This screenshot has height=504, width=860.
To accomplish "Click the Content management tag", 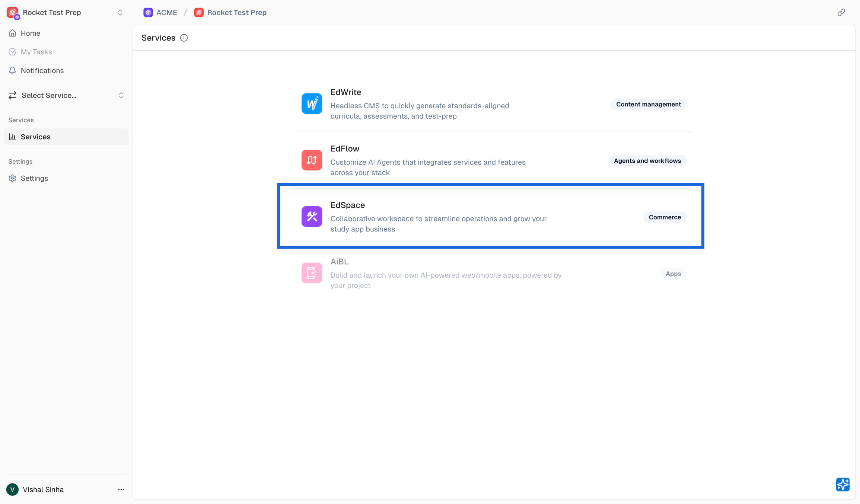I will [x=648, y=104].
